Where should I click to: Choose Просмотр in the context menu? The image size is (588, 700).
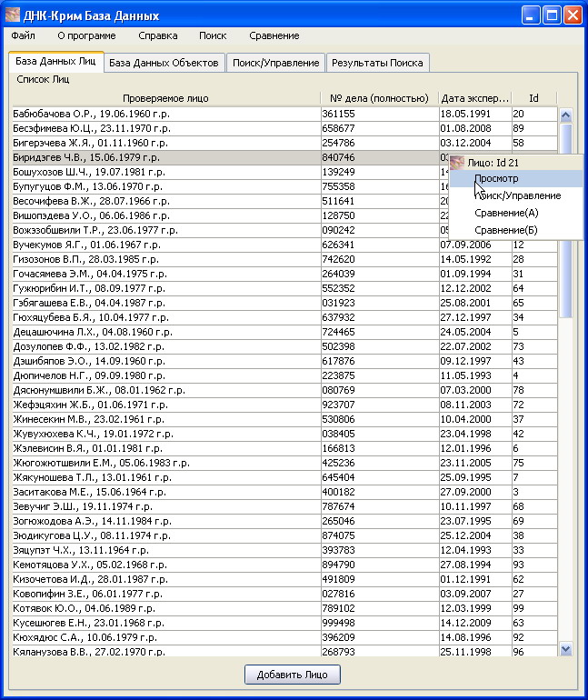point(516,178)
